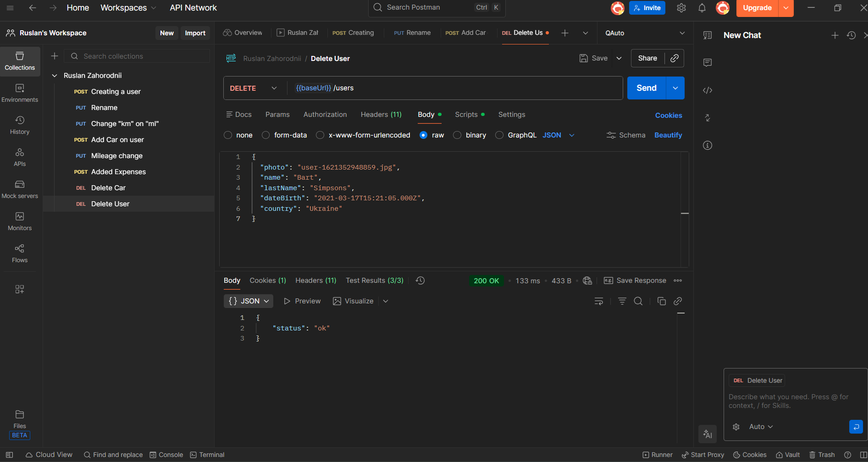Open the Test Results response tab
The width and height of the screenshot is (868, 462).
(374, 280)
